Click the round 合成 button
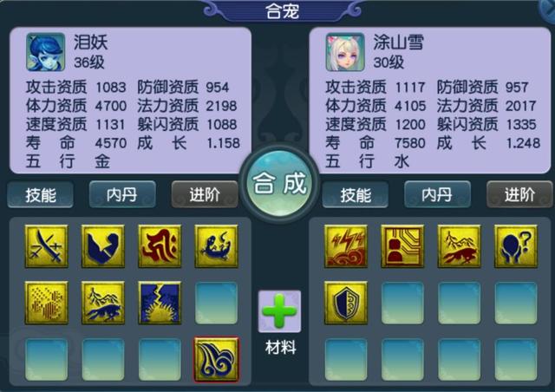 point(279,184)
